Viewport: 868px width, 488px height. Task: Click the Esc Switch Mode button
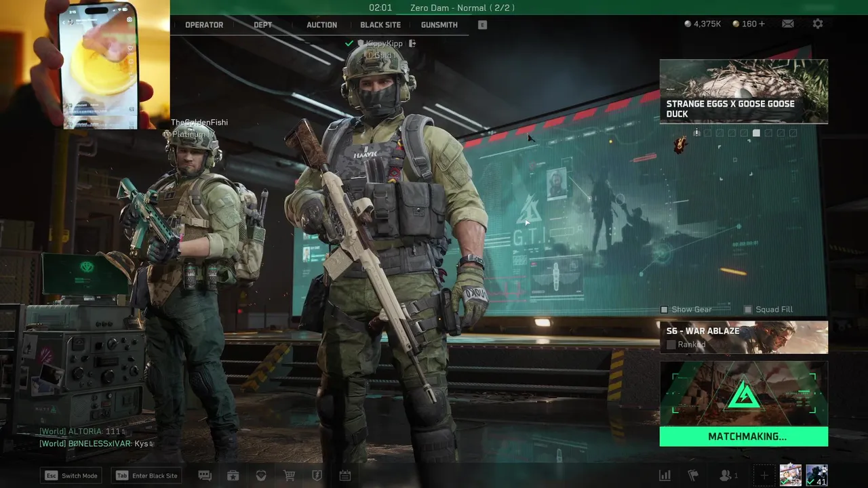coord(71,476)
